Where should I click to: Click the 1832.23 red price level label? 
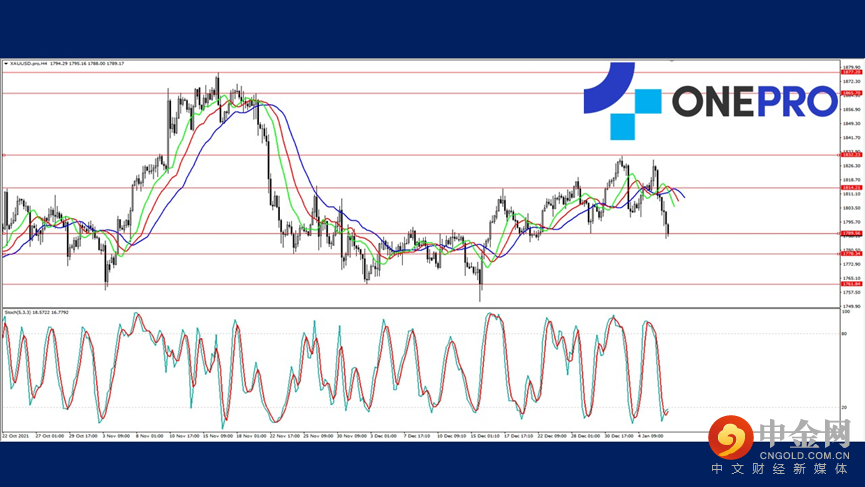pyautogui.click(x=851, y=155)
